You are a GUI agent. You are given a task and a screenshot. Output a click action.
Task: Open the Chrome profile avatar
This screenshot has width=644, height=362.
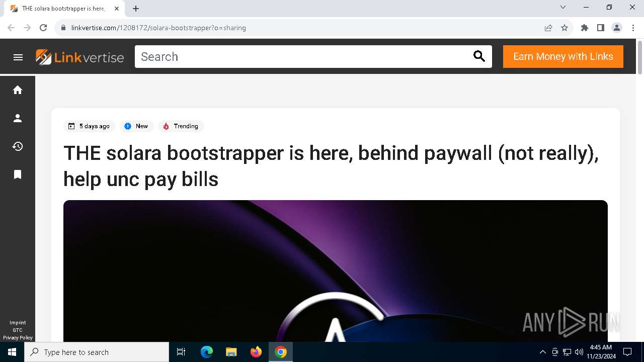(617, 28)
